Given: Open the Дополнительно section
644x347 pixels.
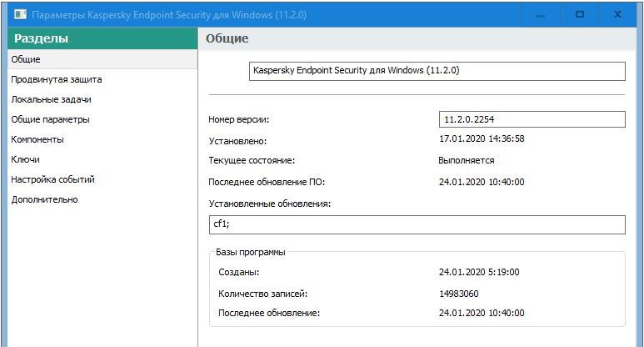Looking at the screenshot, I should [44, 199].
